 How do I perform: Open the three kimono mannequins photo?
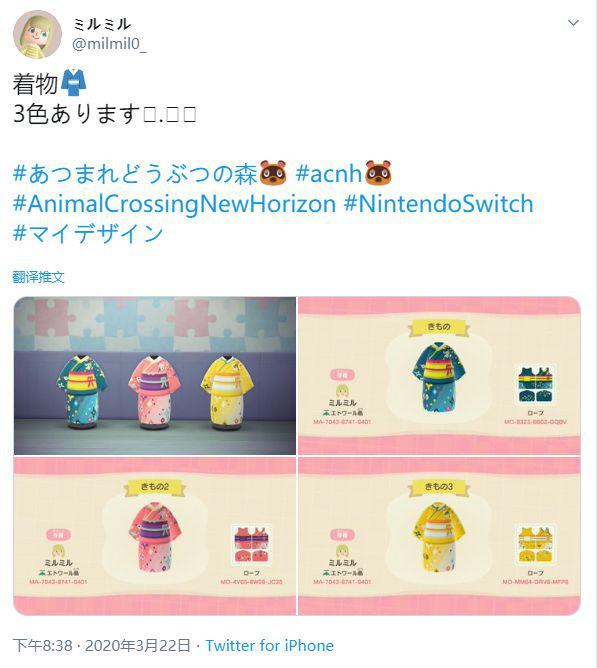[155, 376]
